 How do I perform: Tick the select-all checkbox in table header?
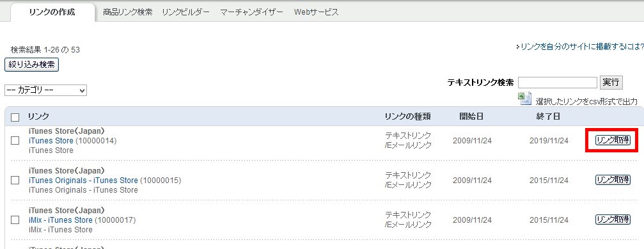point(15,118)
